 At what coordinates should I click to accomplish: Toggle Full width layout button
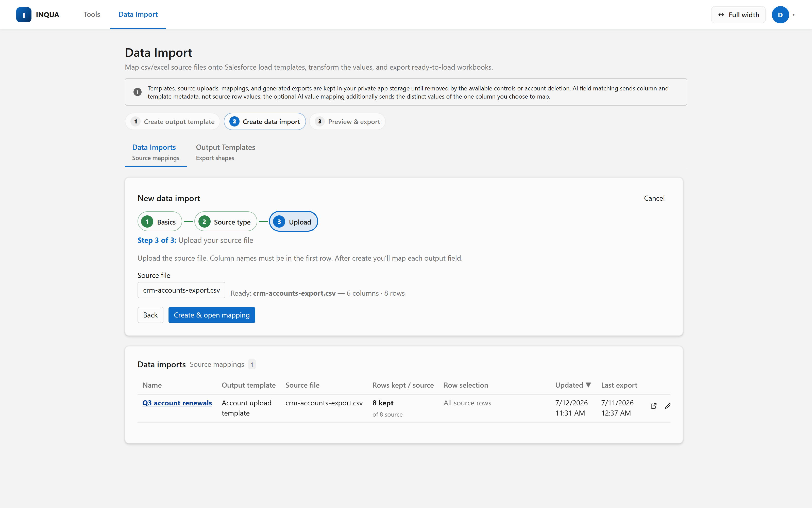pyautogui.click(x=738, y=15)
